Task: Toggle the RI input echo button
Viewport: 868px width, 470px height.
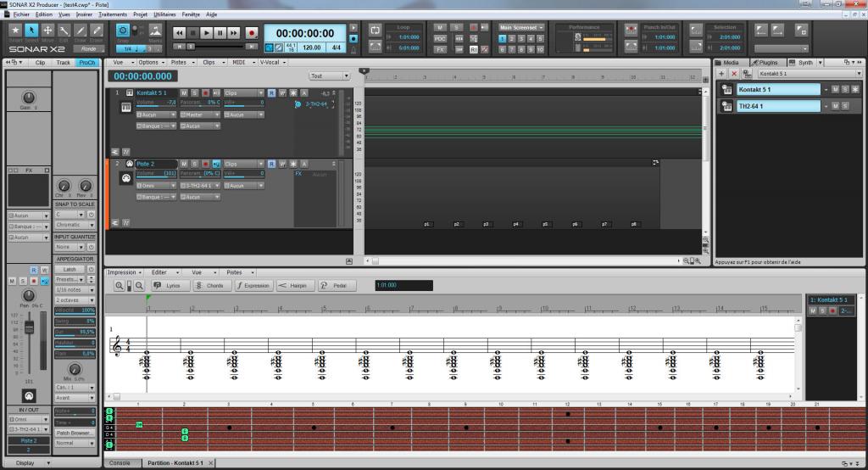Action: coord(474,49)
